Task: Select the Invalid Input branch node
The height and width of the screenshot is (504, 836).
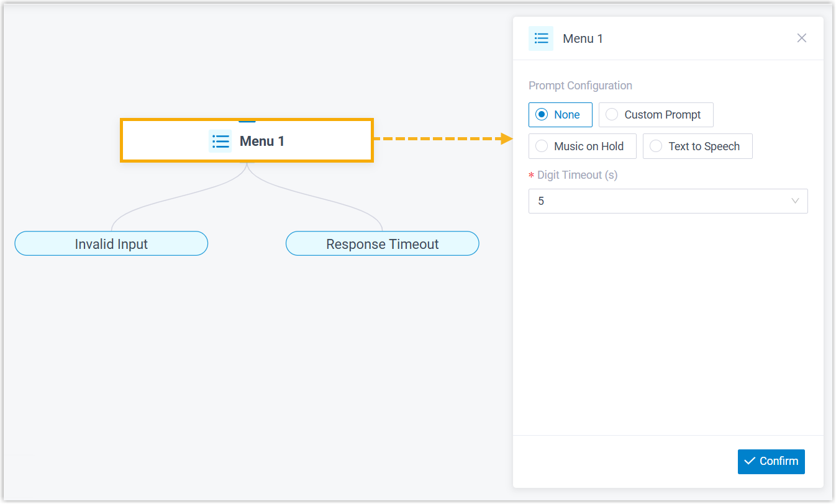Action: (x=111, y=244)
